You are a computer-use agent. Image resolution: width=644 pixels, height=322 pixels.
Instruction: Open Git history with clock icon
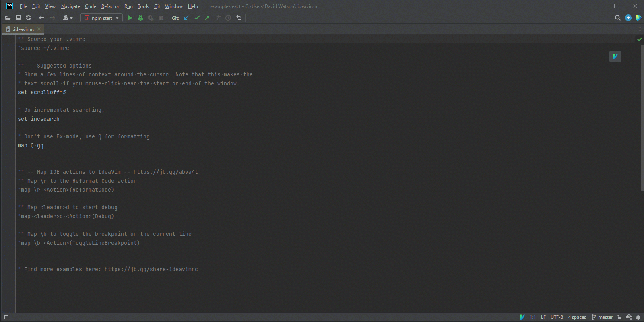click(x=228, y=18)
